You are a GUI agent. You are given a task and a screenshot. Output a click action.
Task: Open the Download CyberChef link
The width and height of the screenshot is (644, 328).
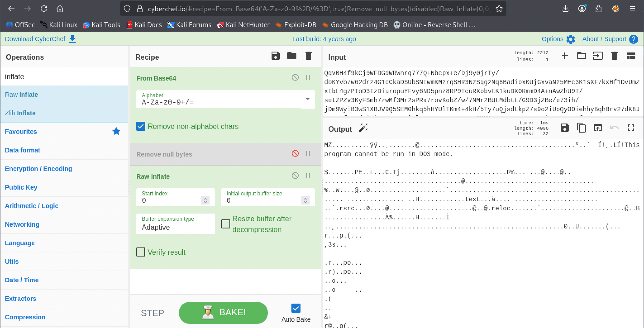point(40,39)
